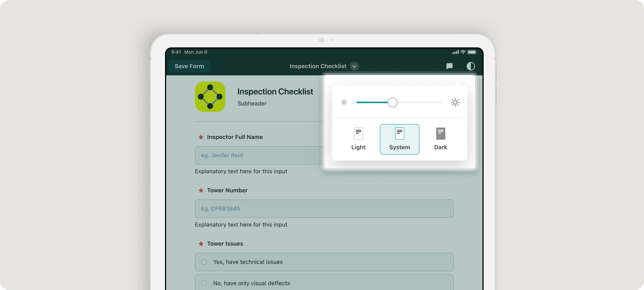Expand the Inspection Checklist title dropdown chevron
Image resolution: width=644 pixels, height=290 pixels.
tap(354, 66)
